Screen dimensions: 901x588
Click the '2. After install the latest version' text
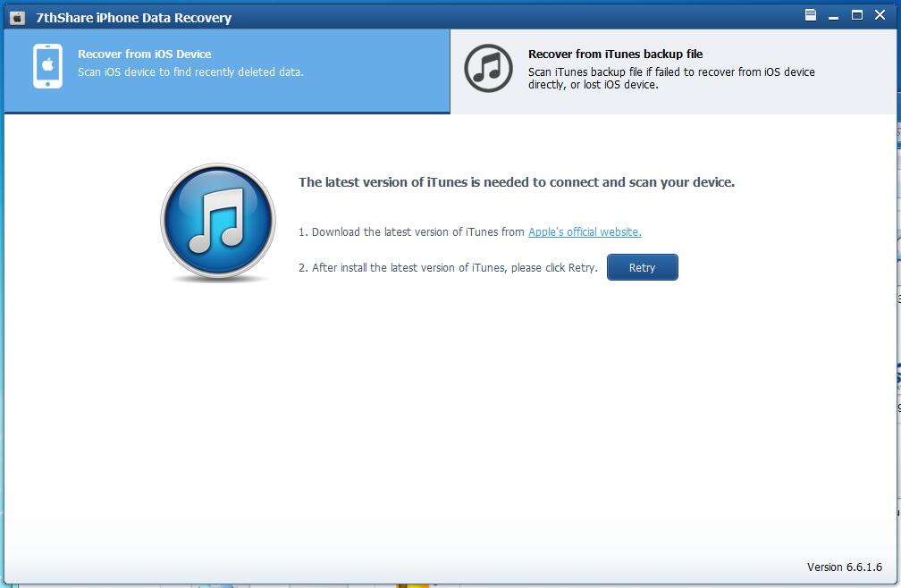point(448,267)
